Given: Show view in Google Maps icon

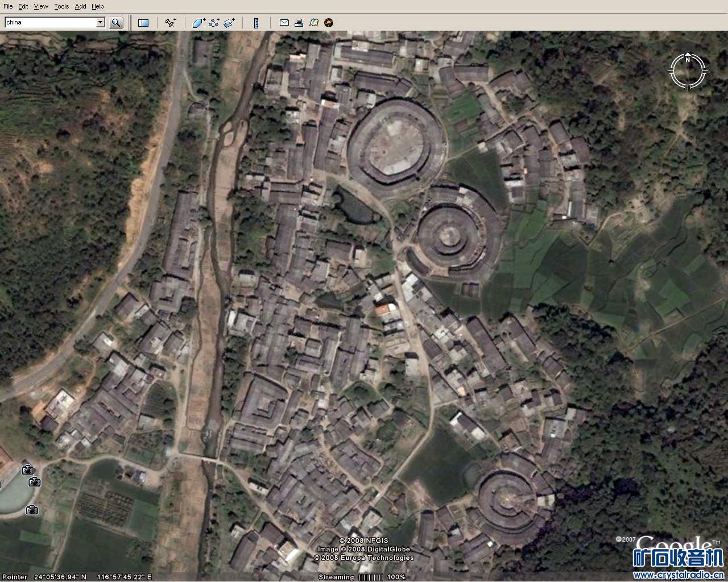Looking at the screenshot, I should [x=313, y=23].
